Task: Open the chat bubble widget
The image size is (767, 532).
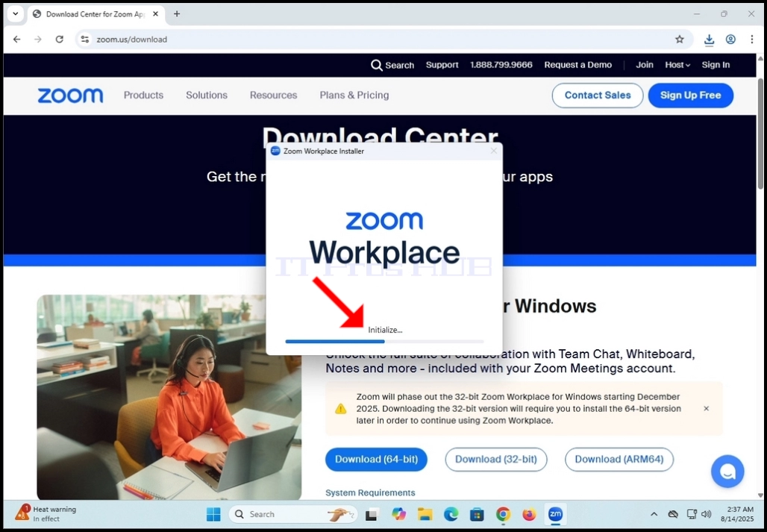Action: [727, 472]
